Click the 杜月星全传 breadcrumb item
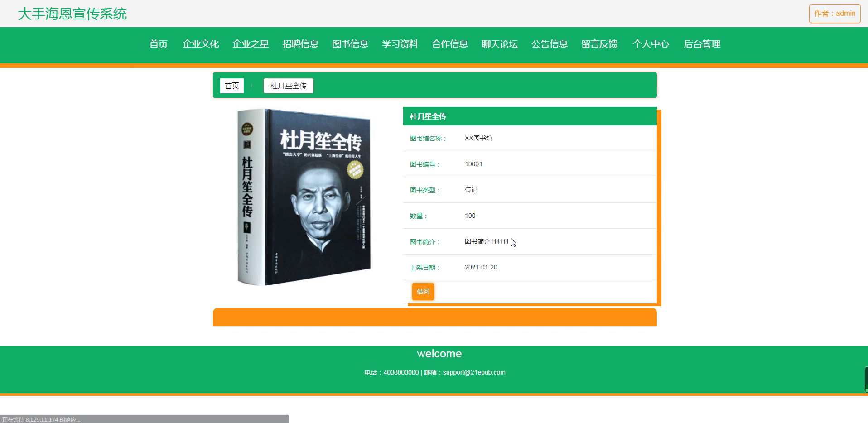The width and height of the screenshot is (868, 423). pos(289,86)
